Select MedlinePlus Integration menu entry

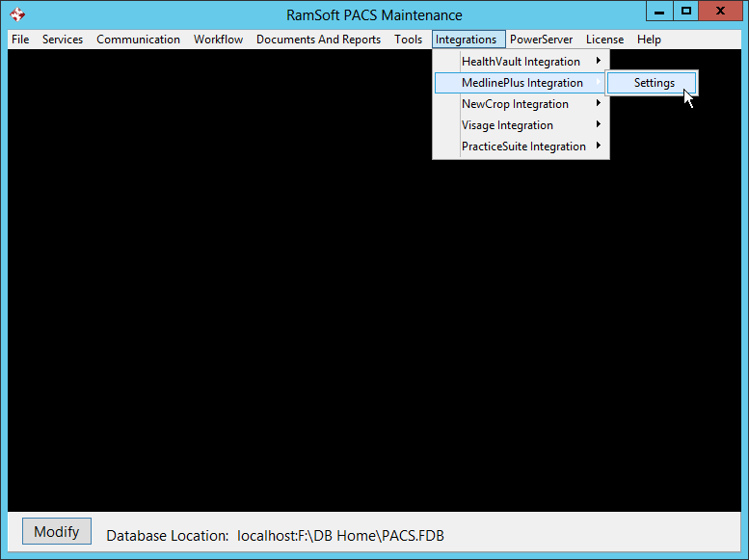pos(522,83)
